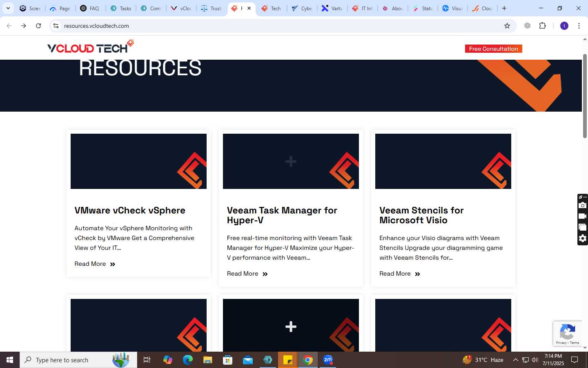
Task: Click the reCAPTCHA badge
Action: (567, 333)
